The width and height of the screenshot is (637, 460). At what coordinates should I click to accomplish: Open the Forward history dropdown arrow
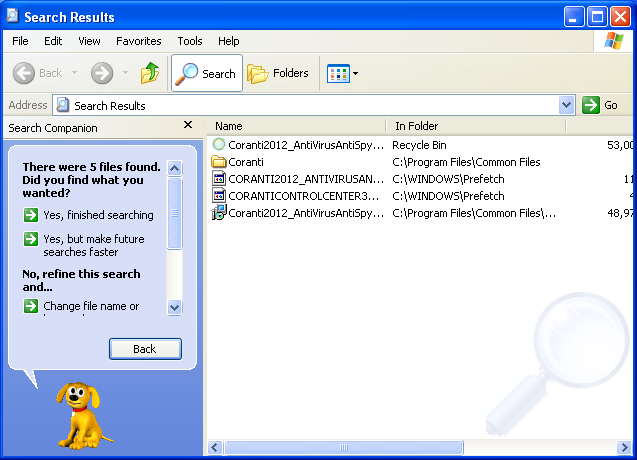126,73
